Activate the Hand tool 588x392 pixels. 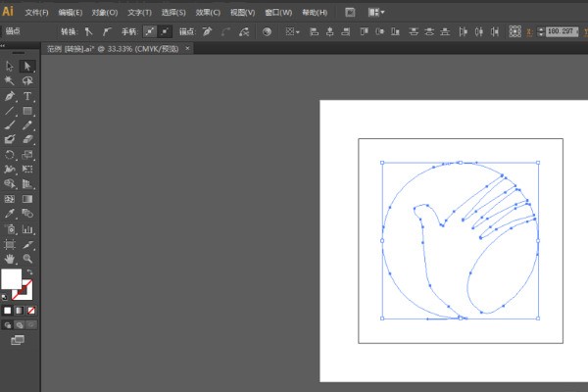[x=10, y=259]
